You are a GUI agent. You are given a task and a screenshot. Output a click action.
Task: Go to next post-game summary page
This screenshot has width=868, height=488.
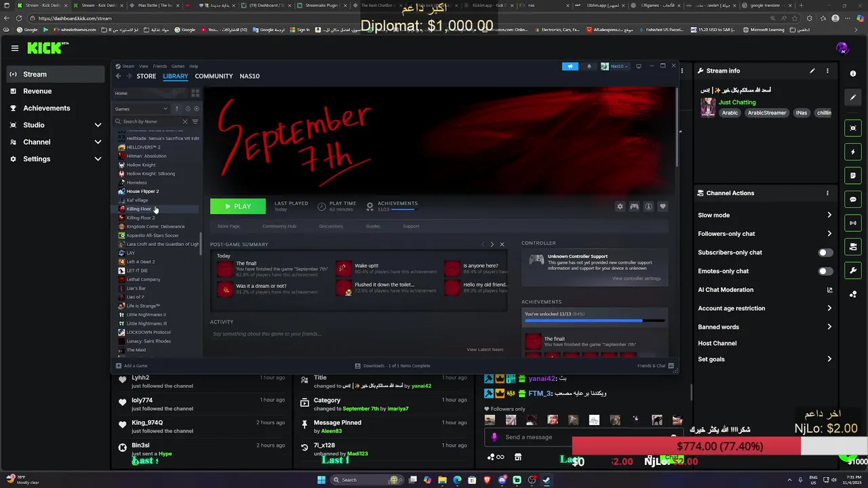pyautogui.click(x=492, y=244)
